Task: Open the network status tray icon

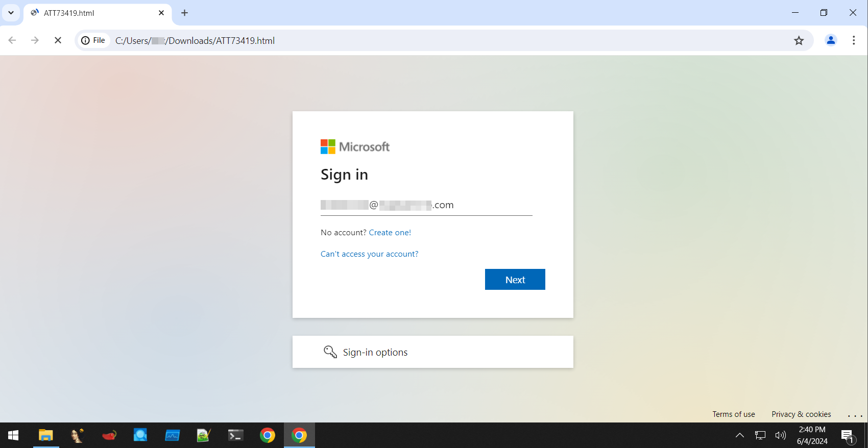Action: [760, 435]
